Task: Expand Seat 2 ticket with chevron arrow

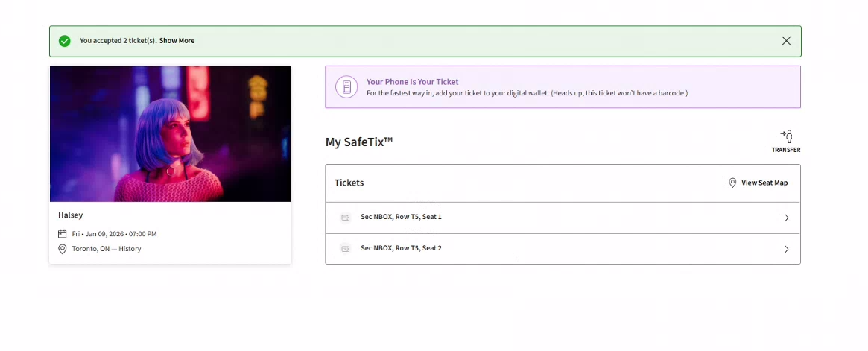Action: [786, 249]
